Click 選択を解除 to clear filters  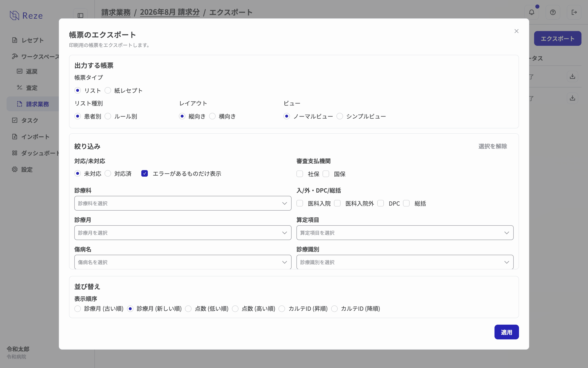(492, 146)
